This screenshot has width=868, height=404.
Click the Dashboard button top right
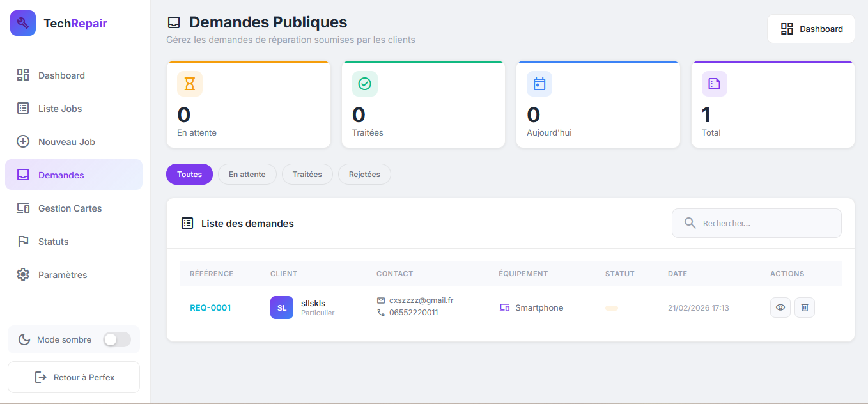810,29
